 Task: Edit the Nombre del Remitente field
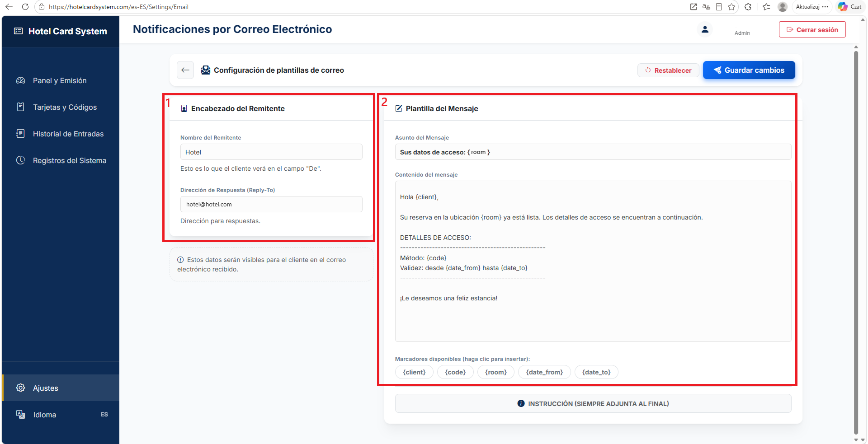tap(271, 152)
